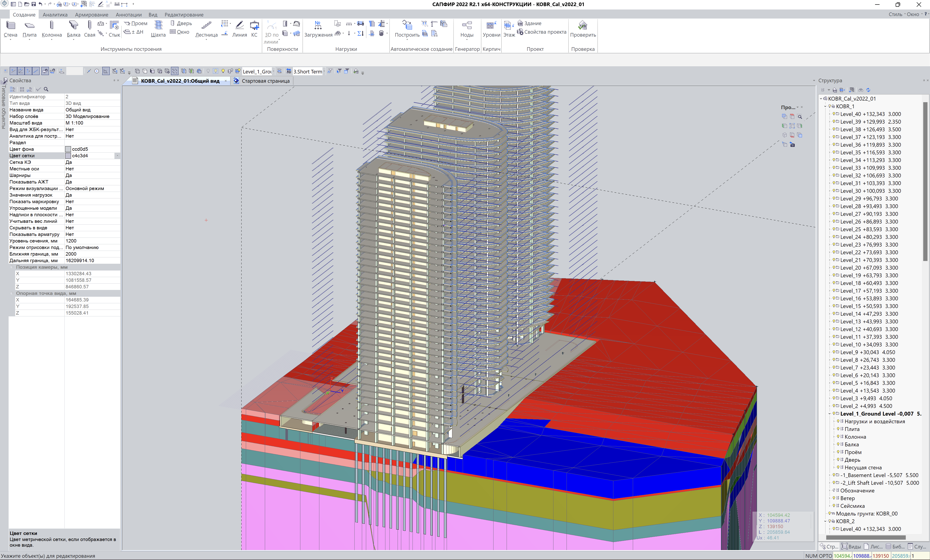Select the Лестница (stairs) tool
The width and height of the screenshot is (930, 560).
coord(206,29)
